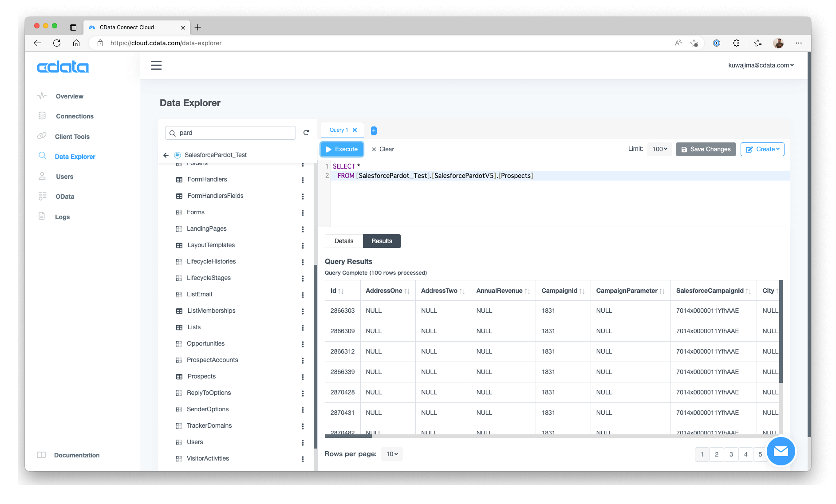Go back from SalesforcePardot_Test connection
836x504 pixels.
[166, 155]
